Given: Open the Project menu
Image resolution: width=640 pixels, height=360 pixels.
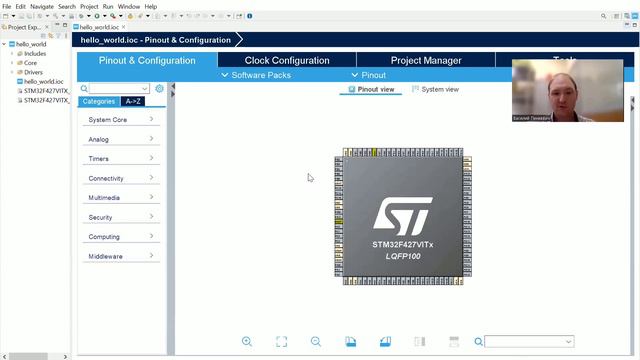Looking at the screenshot, I should (89, 7).
